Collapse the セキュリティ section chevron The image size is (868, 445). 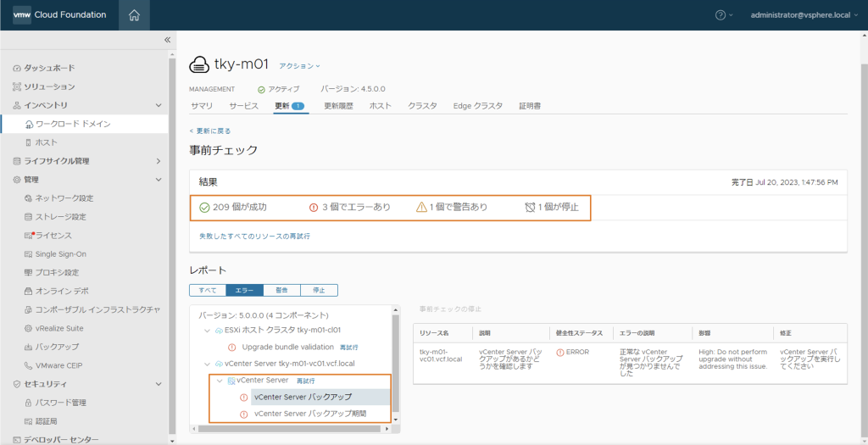click(159, 384)
